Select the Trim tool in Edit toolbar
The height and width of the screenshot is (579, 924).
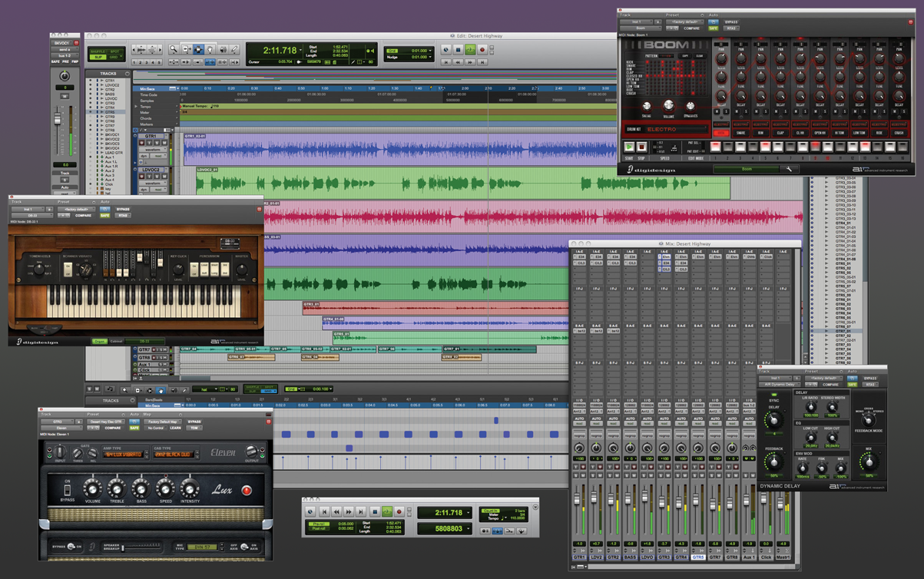[x=187, y=49]
